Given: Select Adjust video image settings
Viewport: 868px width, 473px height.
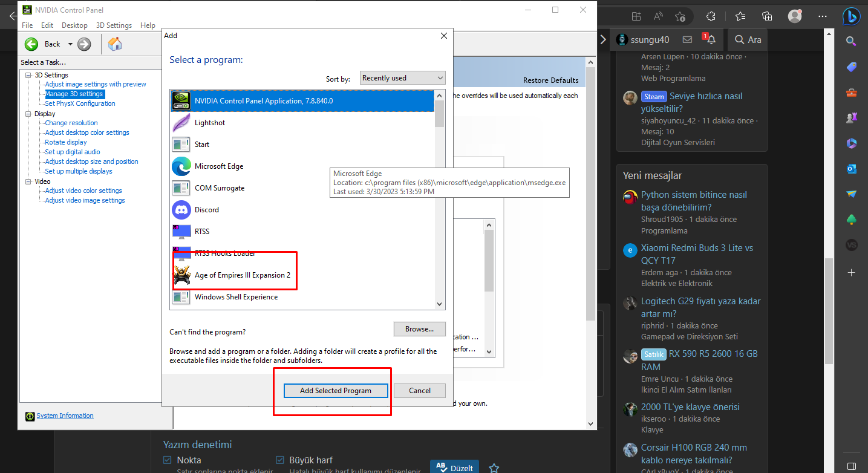Looking at the screenshot, I should [85, 200].
